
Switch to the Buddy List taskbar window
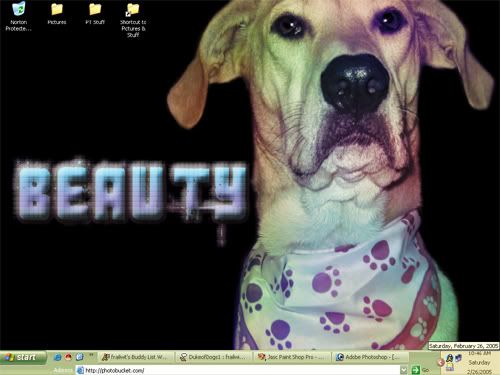(x=136, y=357)
